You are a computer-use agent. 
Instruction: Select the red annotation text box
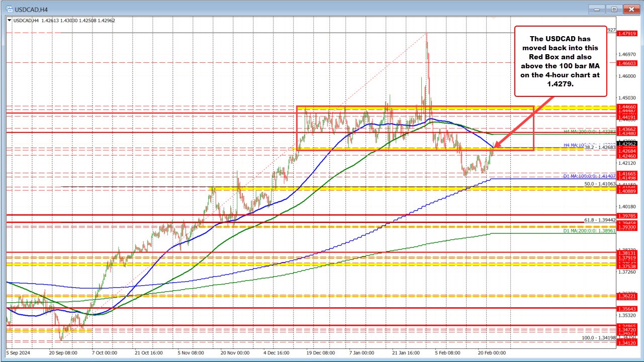click(x=561, y=61)
